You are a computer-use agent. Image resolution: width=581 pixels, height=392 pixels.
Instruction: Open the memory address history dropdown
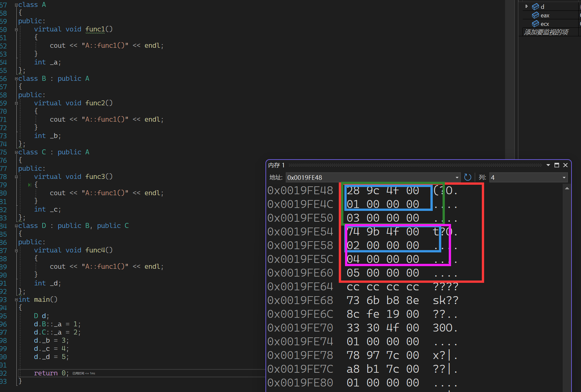point(457,178)
